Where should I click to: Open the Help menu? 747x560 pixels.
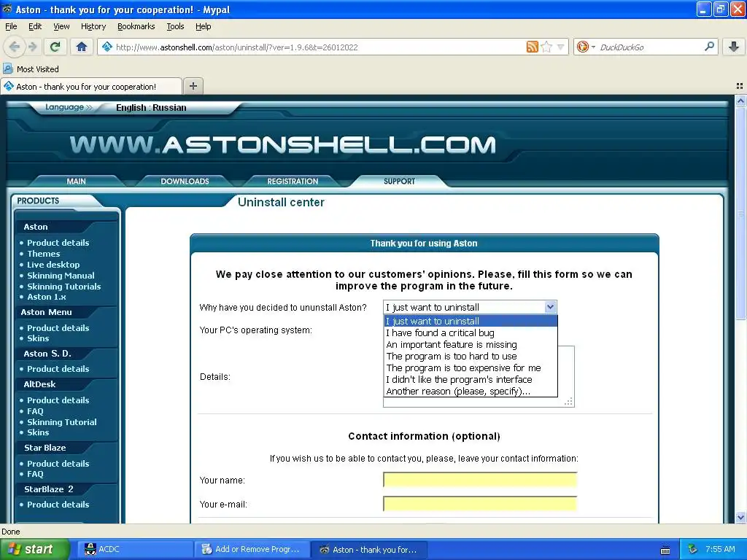click(203, 26)
